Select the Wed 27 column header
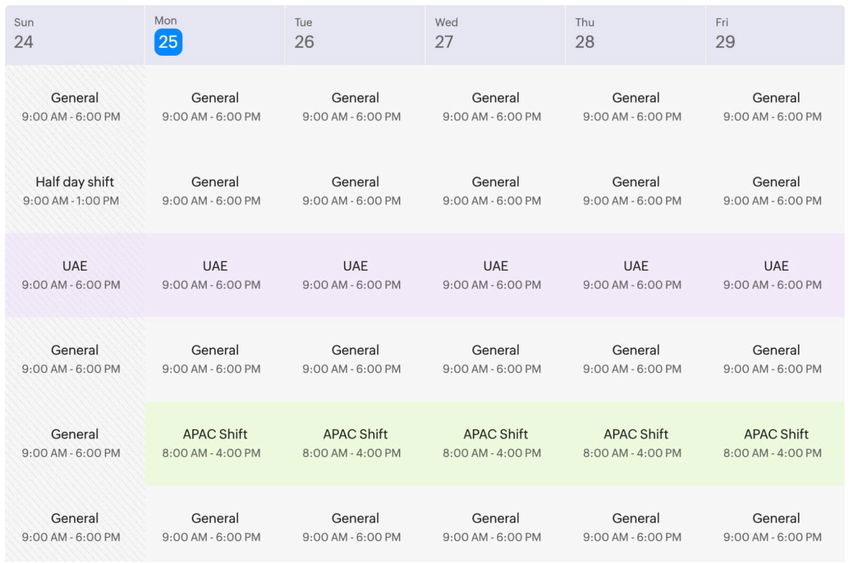 495,35
